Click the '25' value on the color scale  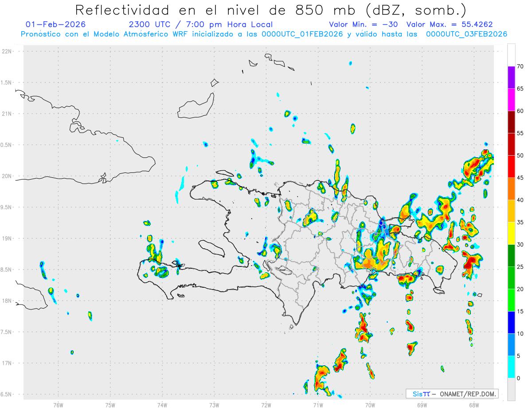click(x=520, y=267)
